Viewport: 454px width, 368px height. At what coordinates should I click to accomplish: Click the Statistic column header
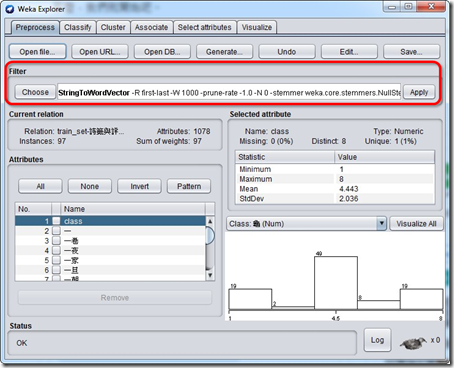coord(285,157)
